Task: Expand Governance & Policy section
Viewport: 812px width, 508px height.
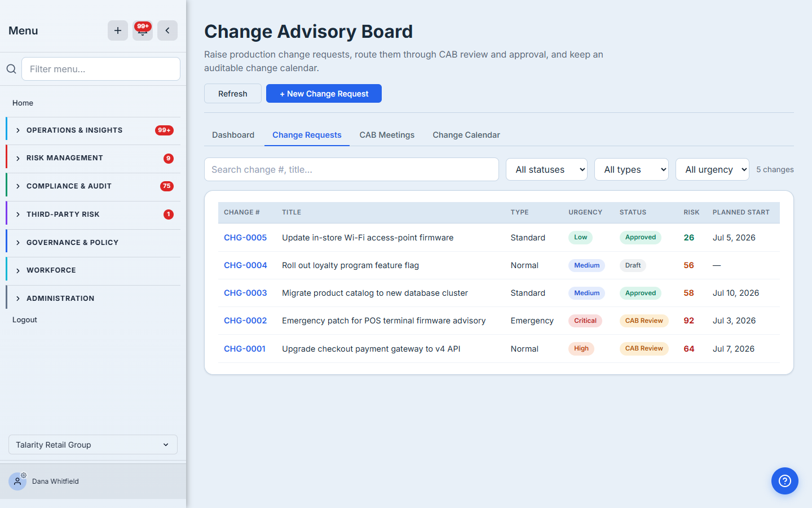Action: point(94,243)
